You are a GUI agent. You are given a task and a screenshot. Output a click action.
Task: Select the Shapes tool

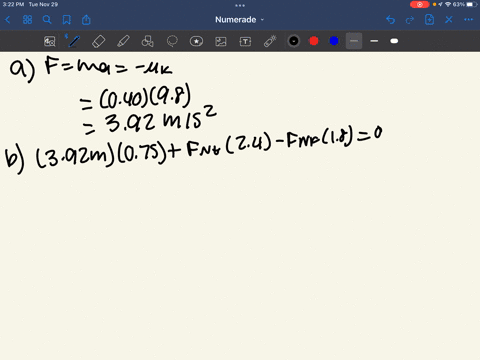(147, 41)
